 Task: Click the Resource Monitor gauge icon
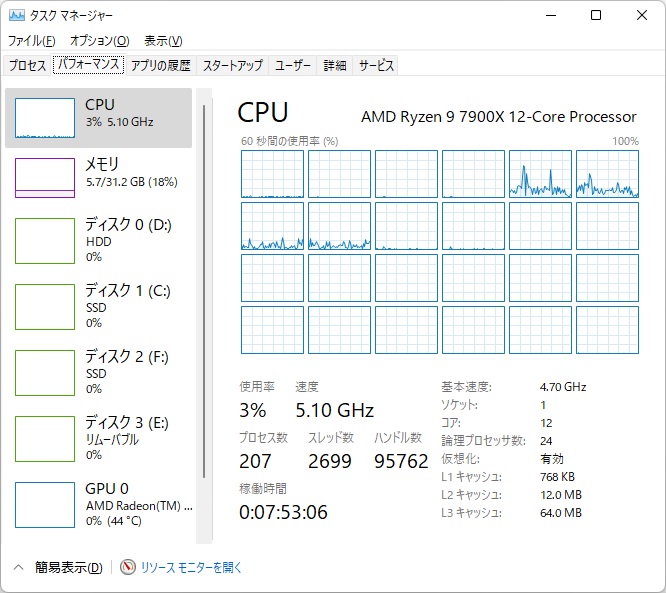point(127,567)
